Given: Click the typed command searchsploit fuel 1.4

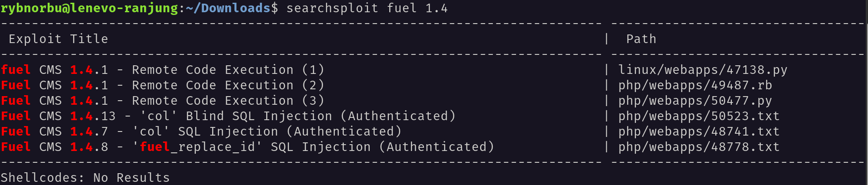Looking at the screenshot, I should [x=367, y=8].
